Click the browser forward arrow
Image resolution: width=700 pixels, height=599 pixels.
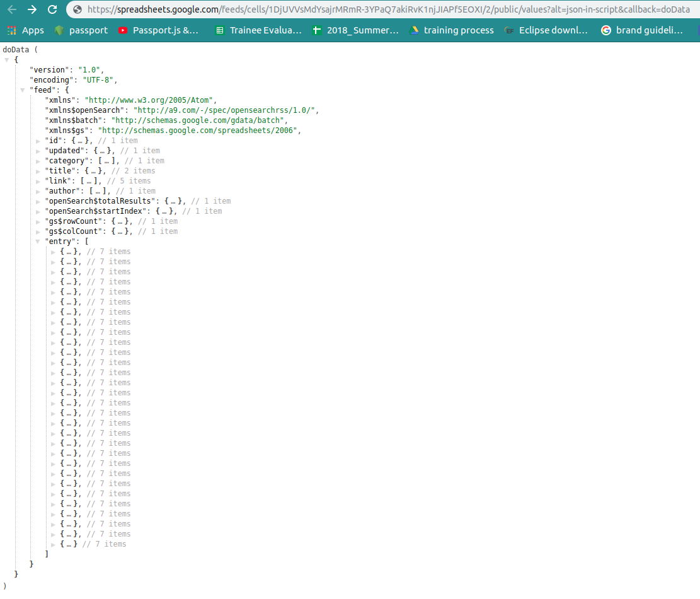coord(32,9)
